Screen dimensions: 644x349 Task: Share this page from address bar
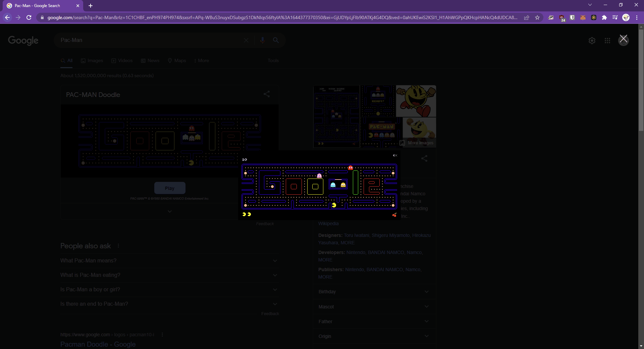pyautogui.click(x=527, y=17)
